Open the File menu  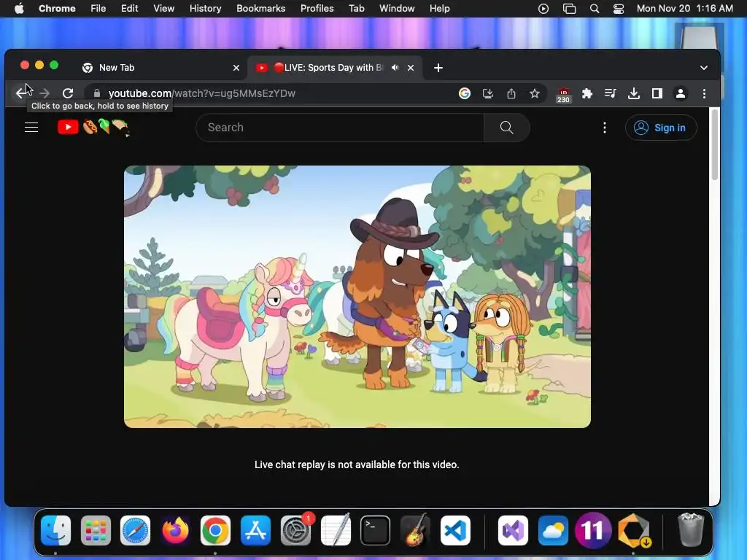[98, 9]
